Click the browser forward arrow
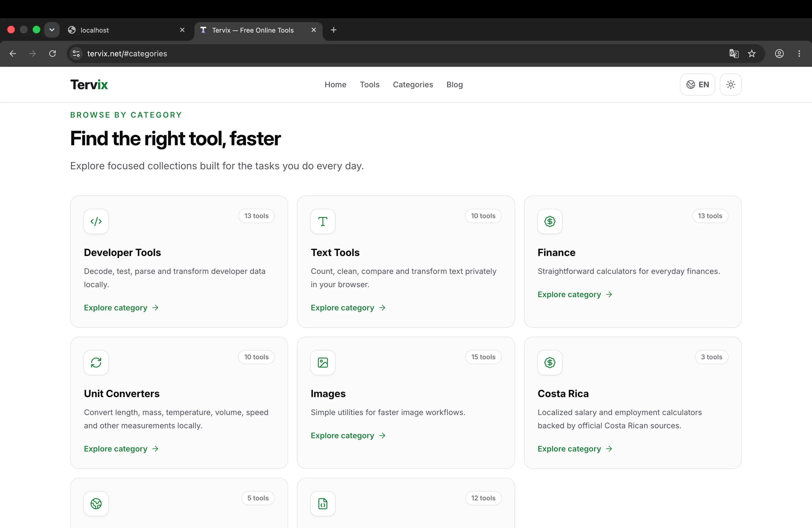The height and width of the screenshot is (528, 812). point(32,54)
